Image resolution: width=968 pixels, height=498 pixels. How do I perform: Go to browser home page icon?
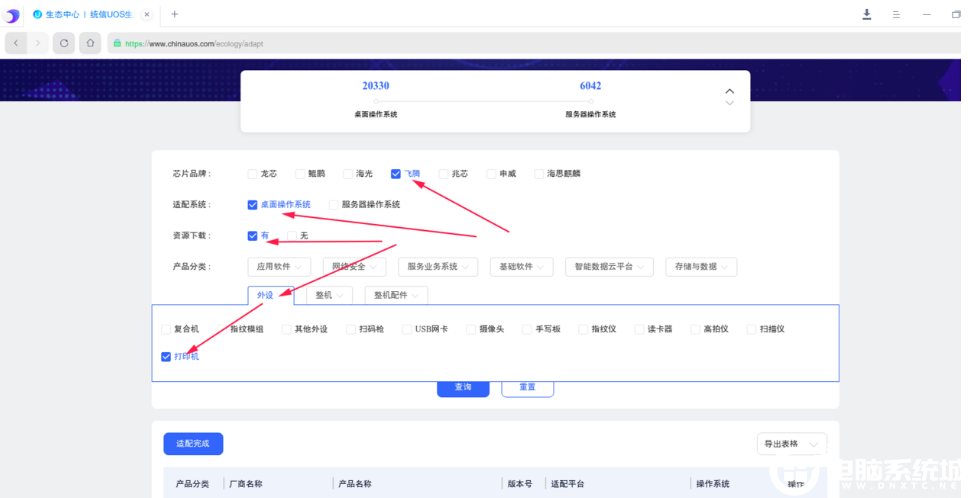coord(90,43)
